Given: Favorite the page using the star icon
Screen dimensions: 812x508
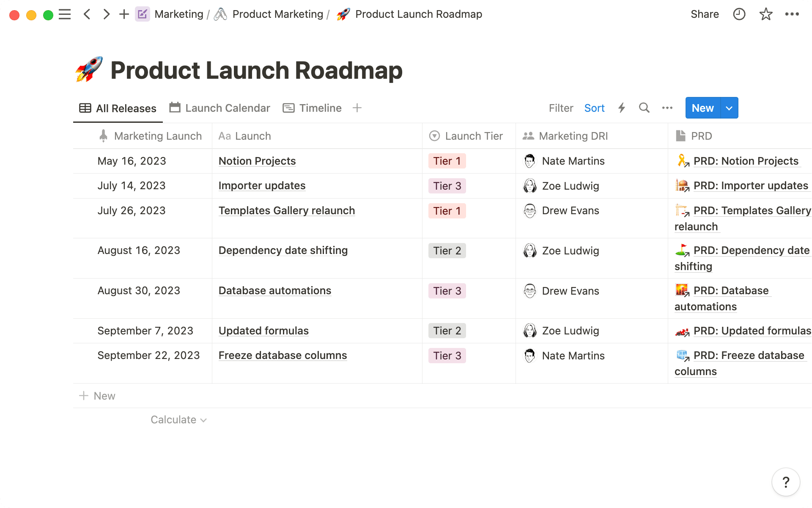Looking at the screenshot, I should (765, 14).
